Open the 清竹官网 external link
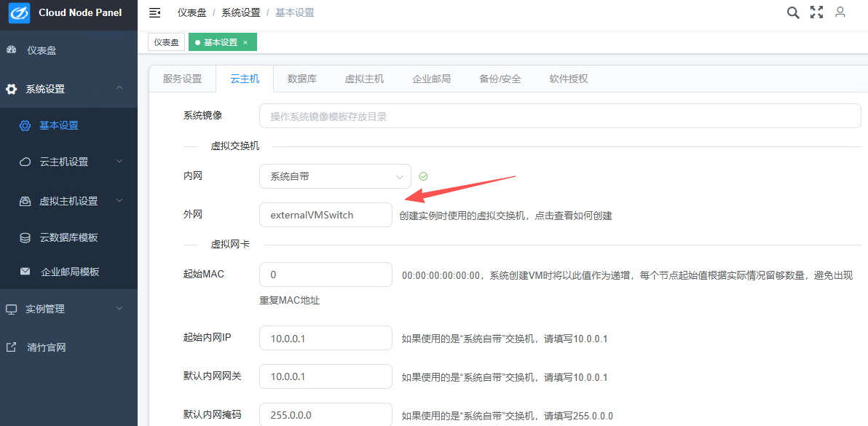 (x=47, y=347)
